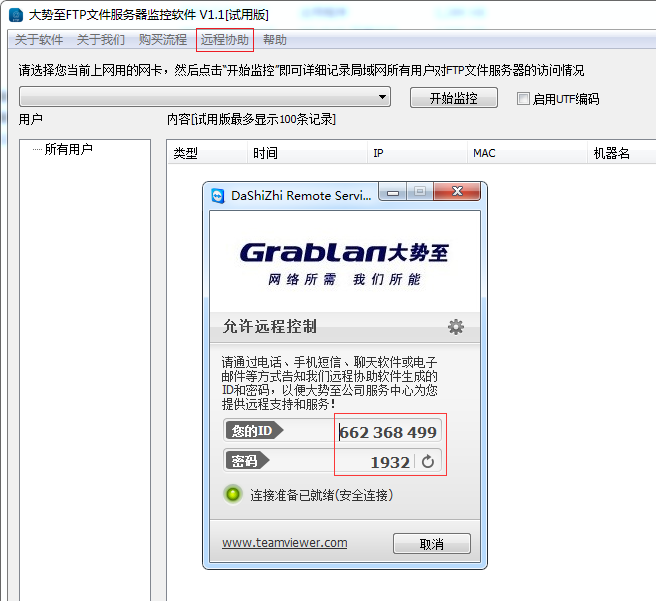656x601 pixels.
Task: Open the network card dropdown list
Action: point(383,97)
